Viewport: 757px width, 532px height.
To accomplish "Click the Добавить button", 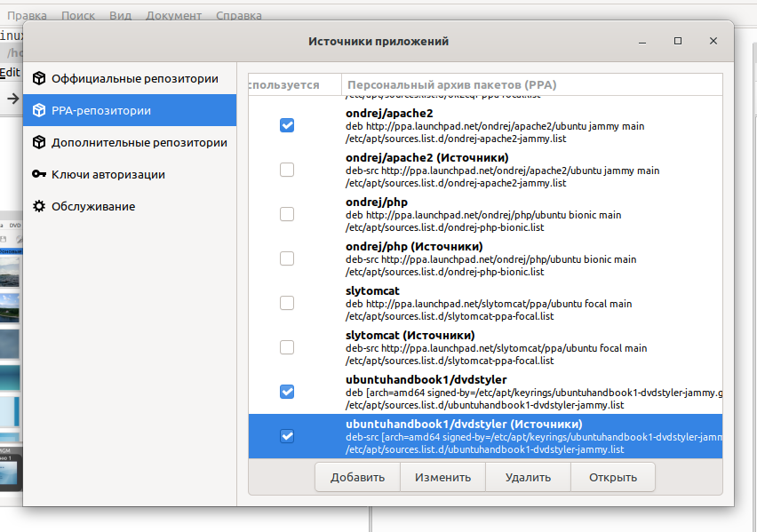I will click(357, 477).
